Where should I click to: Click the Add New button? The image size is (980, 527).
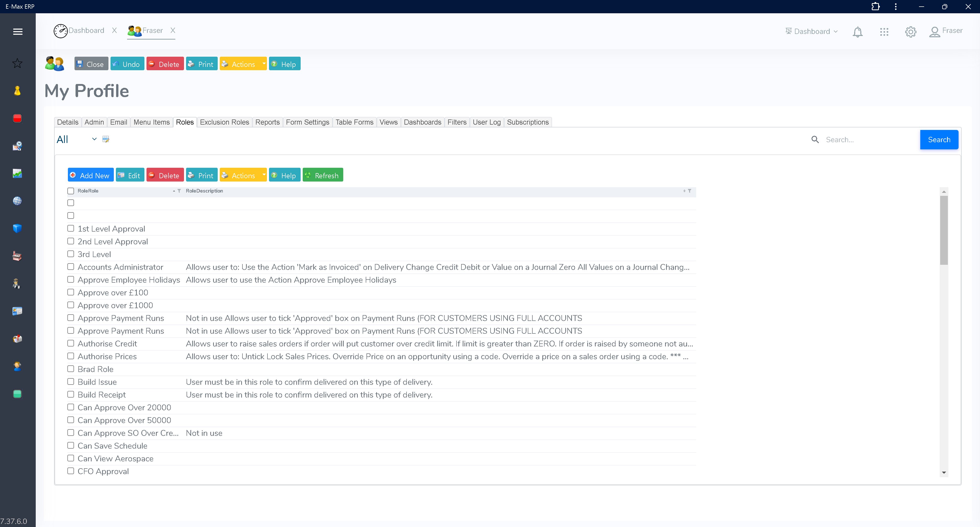(x=90, y=175)
